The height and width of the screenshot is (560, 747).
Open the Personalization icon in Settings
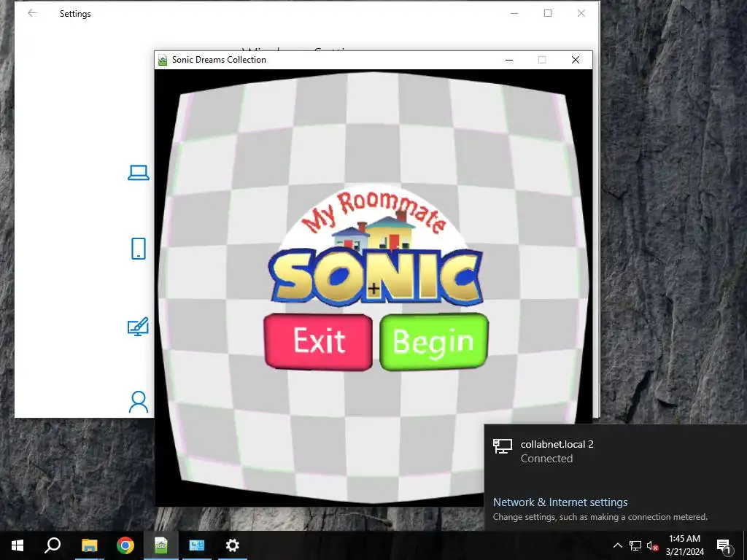click(138, 327)
